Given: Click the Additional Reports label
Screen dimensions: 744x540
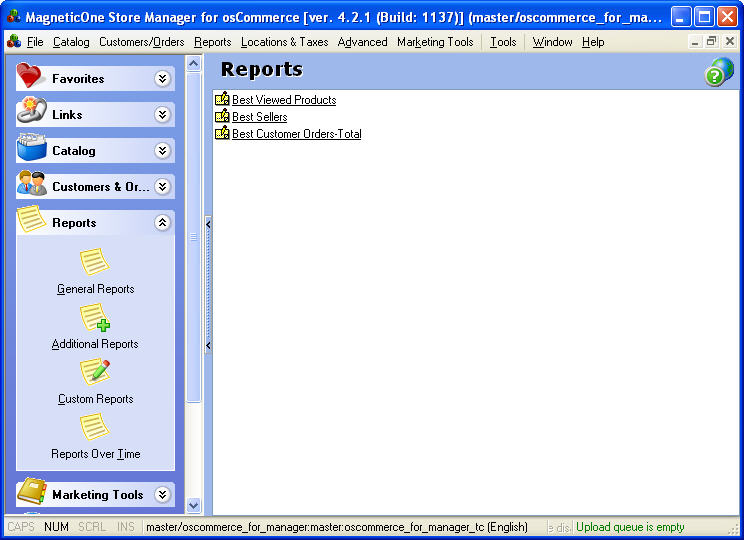Looking at the screenshot, I should (95, 344).
